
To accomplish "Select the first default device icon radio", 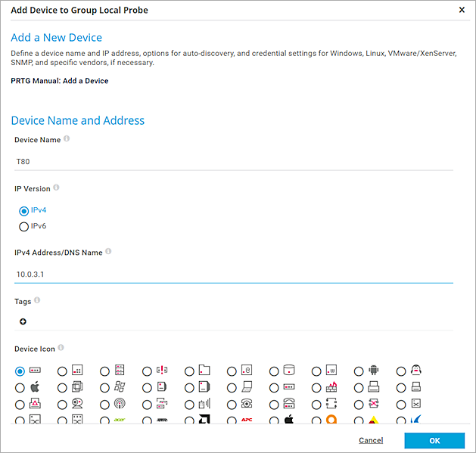I will (20, 371).
